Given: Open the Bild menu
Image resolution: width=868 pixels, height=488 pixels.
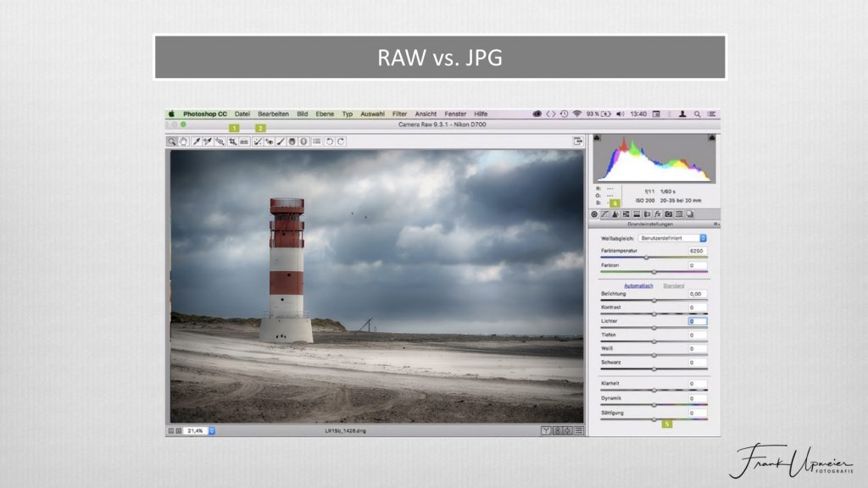Looking at the screenshot, I should 303,114.
